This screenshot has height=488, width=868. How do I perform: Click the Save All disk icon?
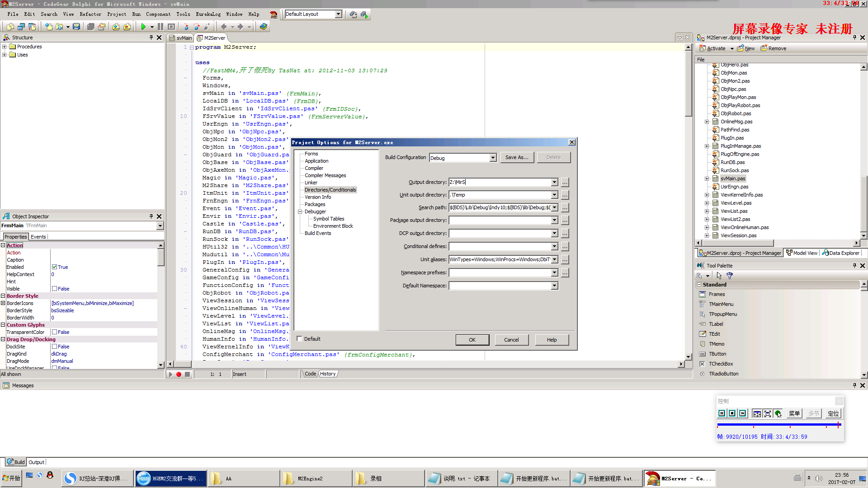click(x=76, y=27)
